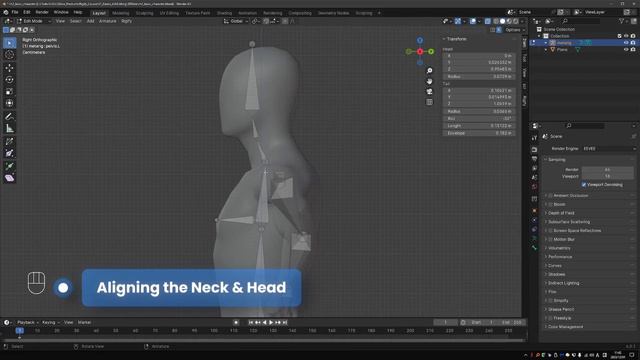Select the Scale tool
The width and height of the screenshot is (640, 360).
tap(10, 91)
